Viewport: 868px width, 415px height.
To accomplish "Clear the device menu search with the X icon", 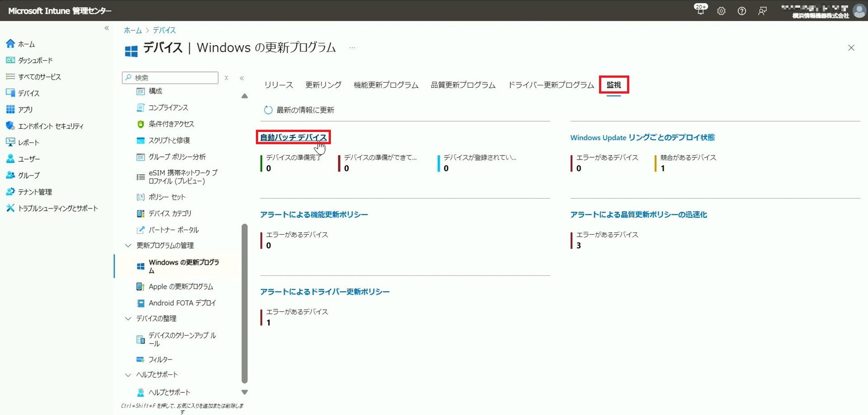I will [x=226, y=78].
